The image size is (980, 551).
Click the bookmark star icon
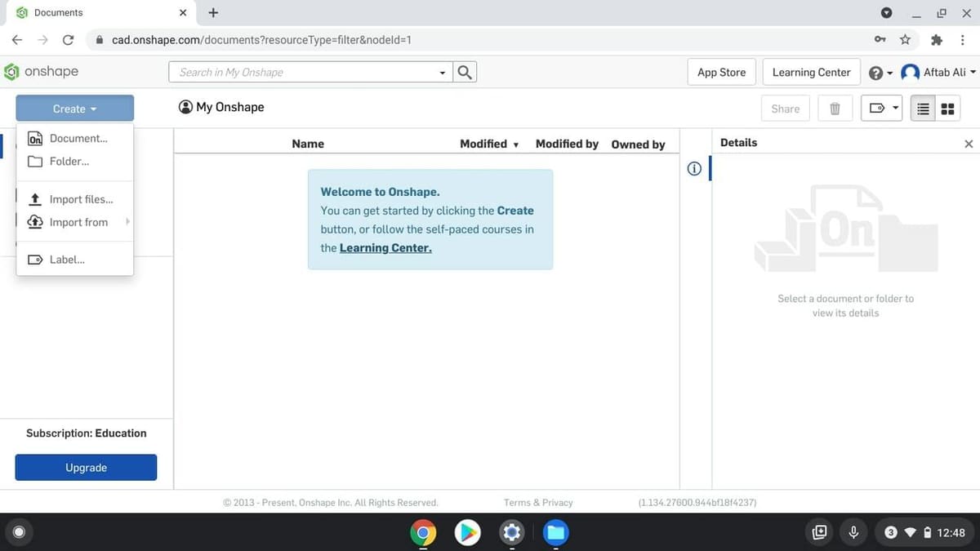pos(905,39)
